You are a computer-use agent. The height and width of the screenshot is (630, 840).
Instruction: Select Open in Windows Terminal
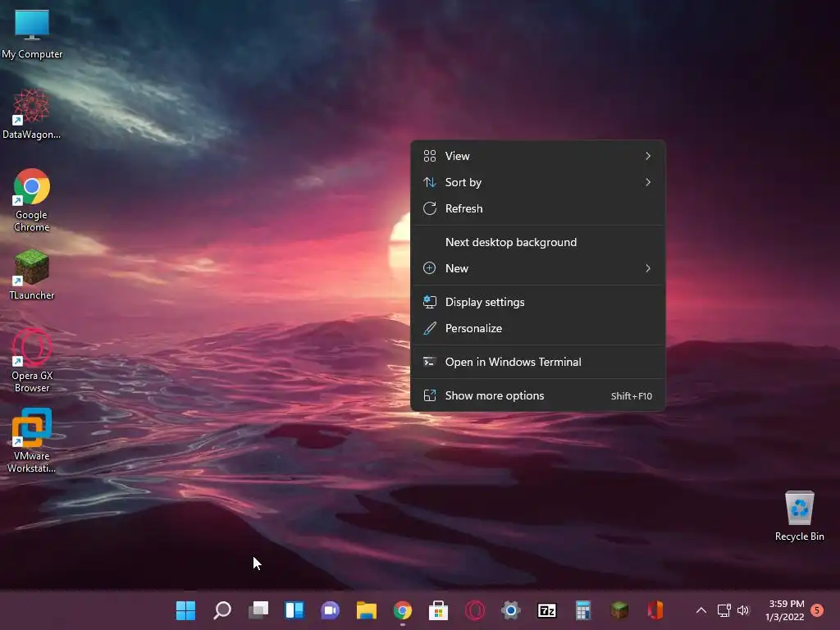(538, 362)
